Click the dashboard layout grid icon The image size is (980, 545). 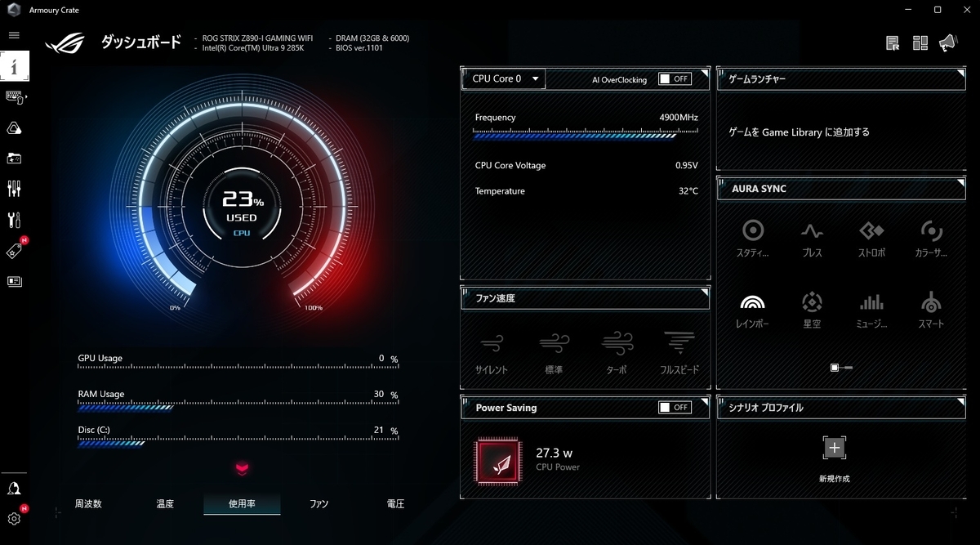click(920, 42)
